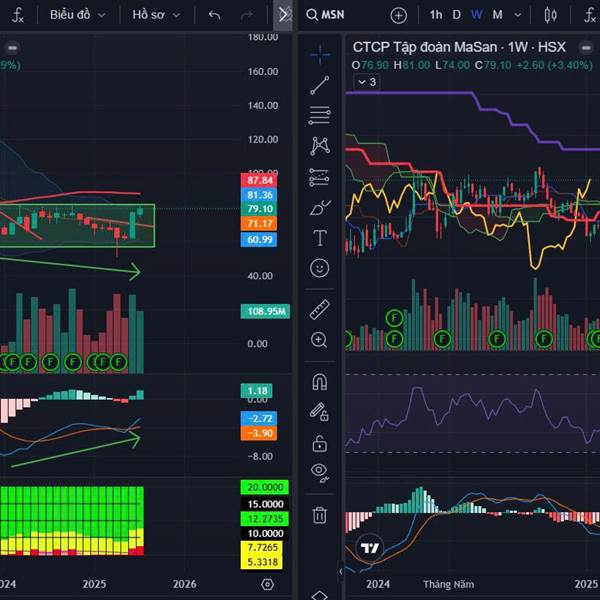Open the timeframe list chevron after M
600x600 pixels.
(517, 15)
